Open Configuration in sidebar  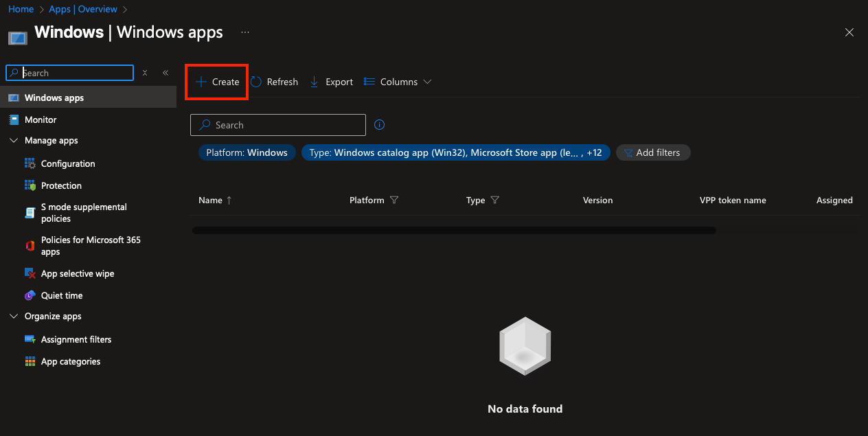(68, 163)
